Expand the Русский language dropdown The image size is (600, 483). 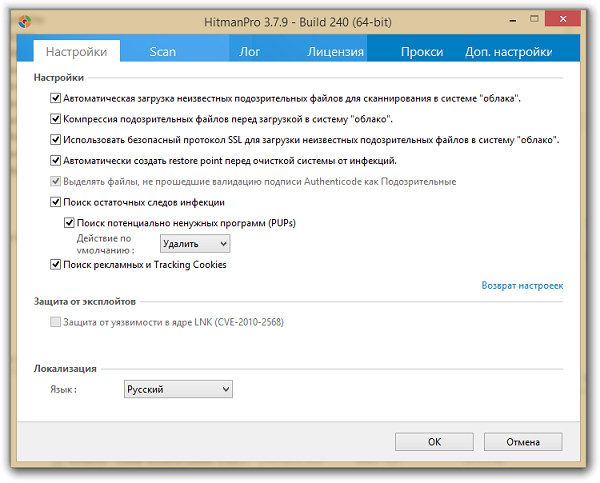coord(178,389)
